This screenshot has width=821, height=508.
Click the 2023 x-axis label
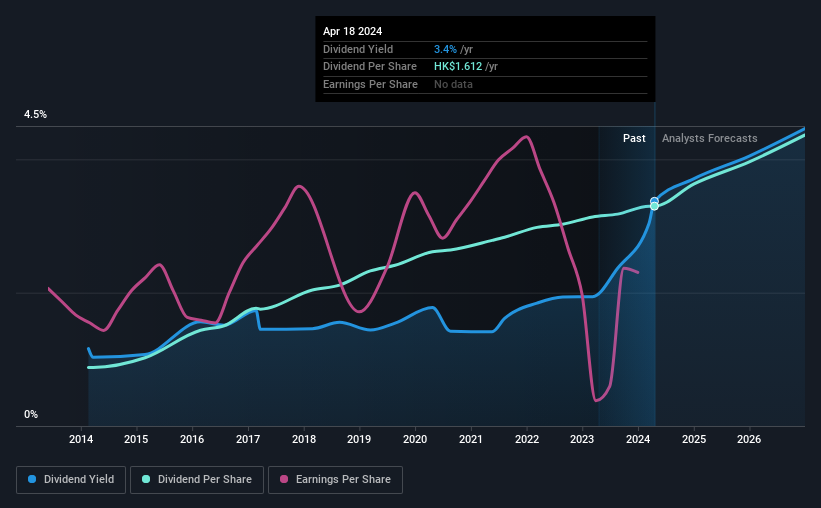coord(582,439)
